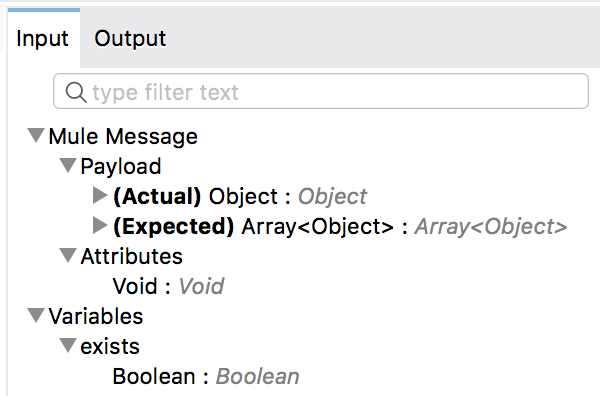Collapse the Variables section arrow
This screenshot has width=600, height=396.
[x=36, y=316]
